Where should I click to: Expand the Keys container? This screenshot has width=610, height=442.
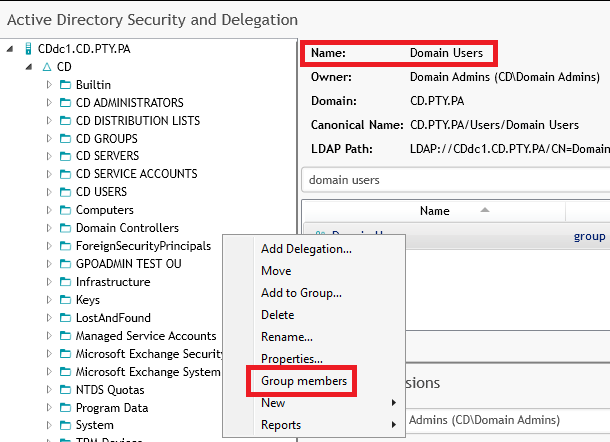pos(49,300)
